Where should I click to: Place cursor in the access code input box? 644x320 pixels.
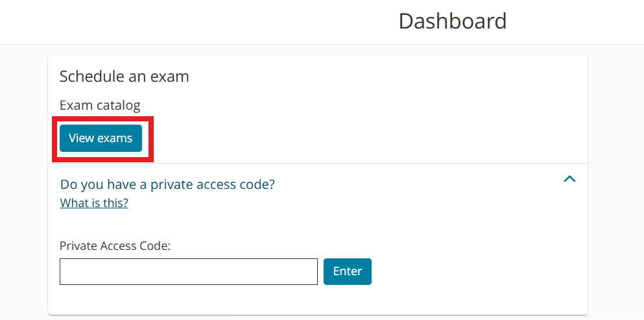[188, 271]
